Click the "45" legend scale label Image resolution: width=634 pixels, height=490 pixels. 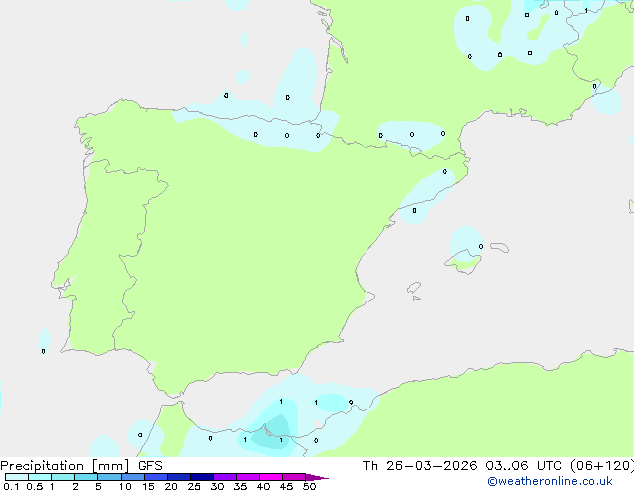[x=286, y=486]
